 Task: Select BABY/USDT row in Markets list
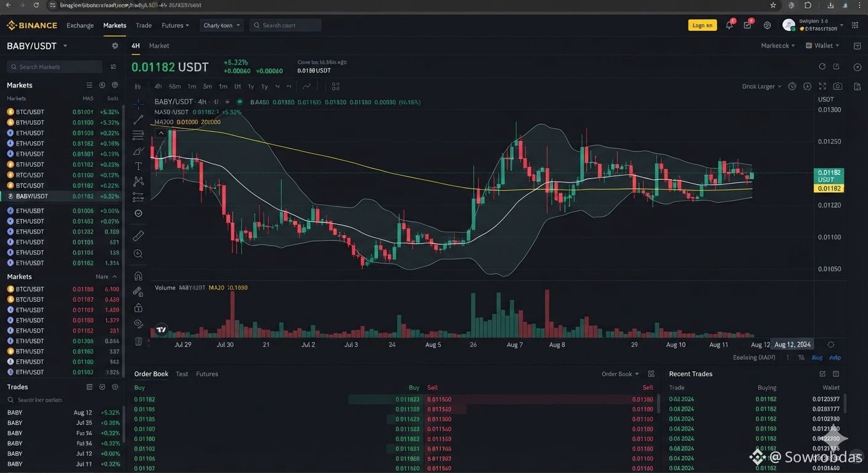(62, 196)
